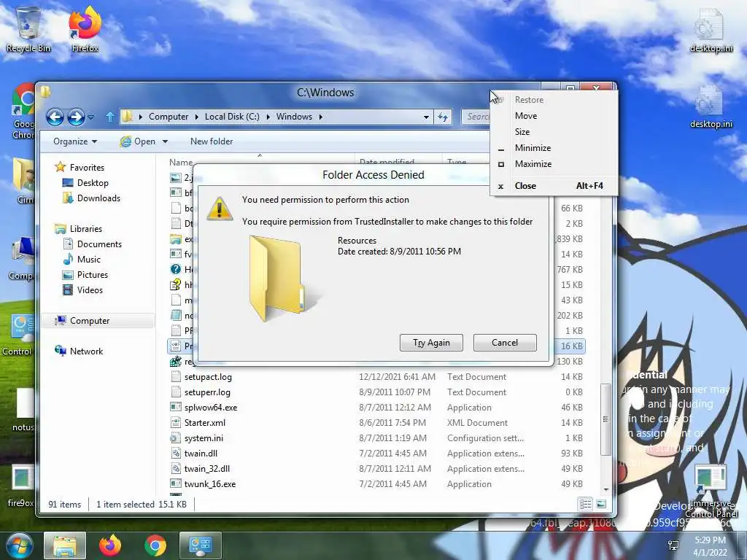
Task: Select the twain_32.dll file icon
Action: (176, 469)
